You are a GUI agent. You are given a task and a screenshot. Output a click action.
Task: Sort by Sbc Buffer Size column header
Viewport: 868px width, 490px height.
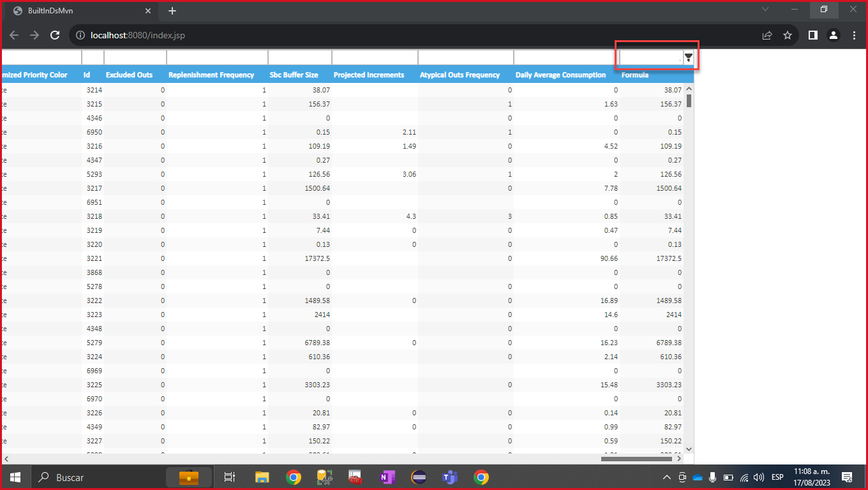coord(294,75)
